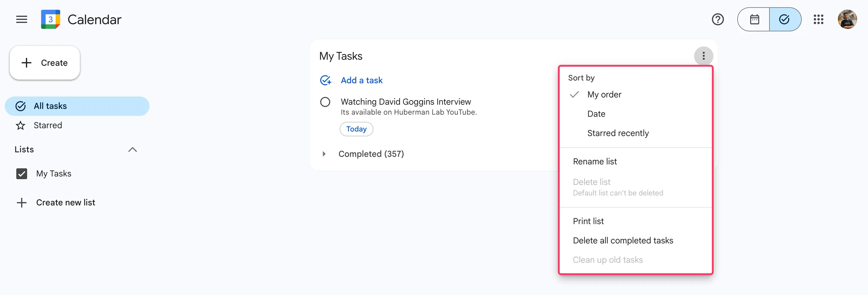Switch to Calendar view icon
The image size is (868, 295).
coord(754,19)
